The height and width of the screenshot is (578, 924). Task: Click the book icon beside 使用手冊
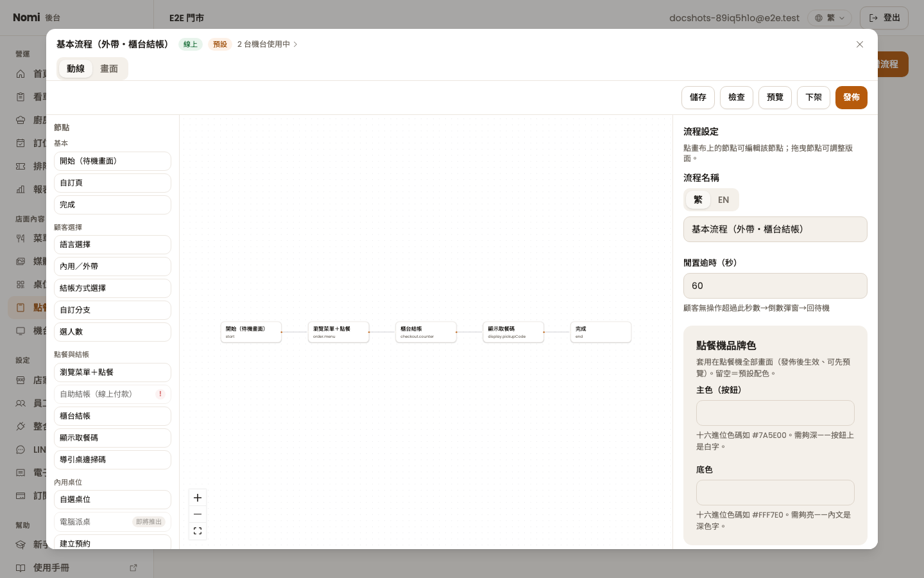tap(21, 568)
